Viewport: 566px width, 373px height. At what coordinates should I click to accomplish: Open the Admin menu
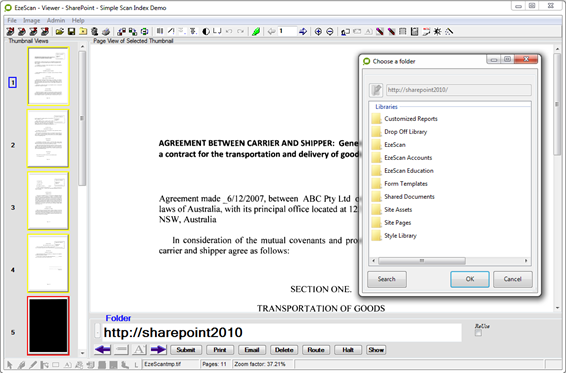(56, 20)
